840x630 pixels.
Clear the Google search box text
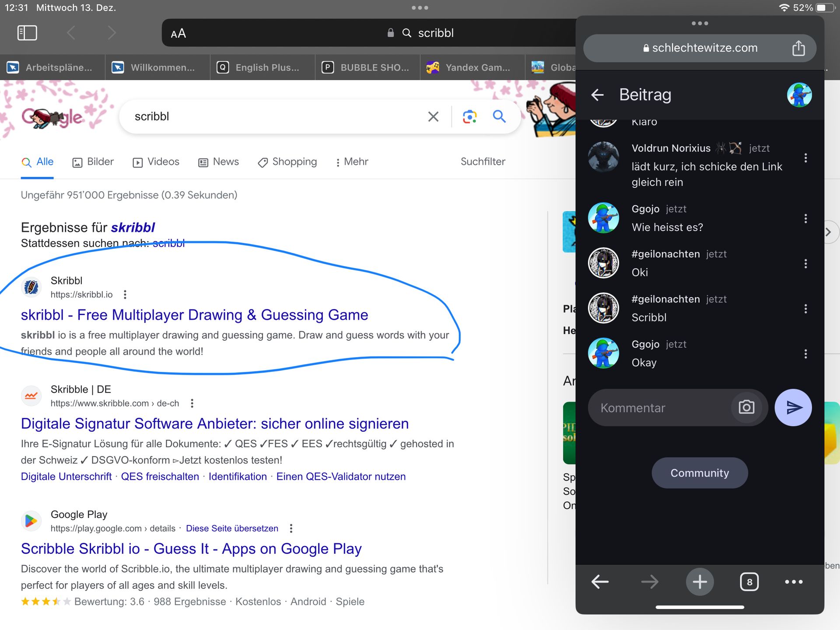pos(433,116)
